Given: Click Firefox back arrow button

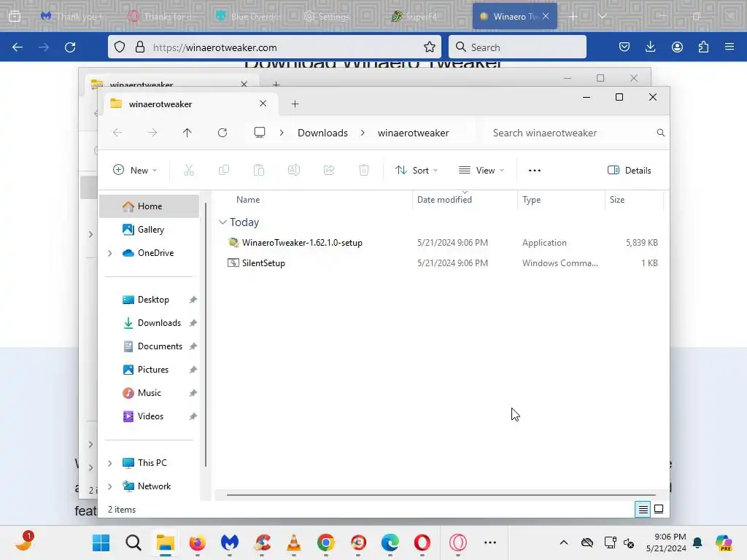Looking at the screenshot, I should 18,47.
